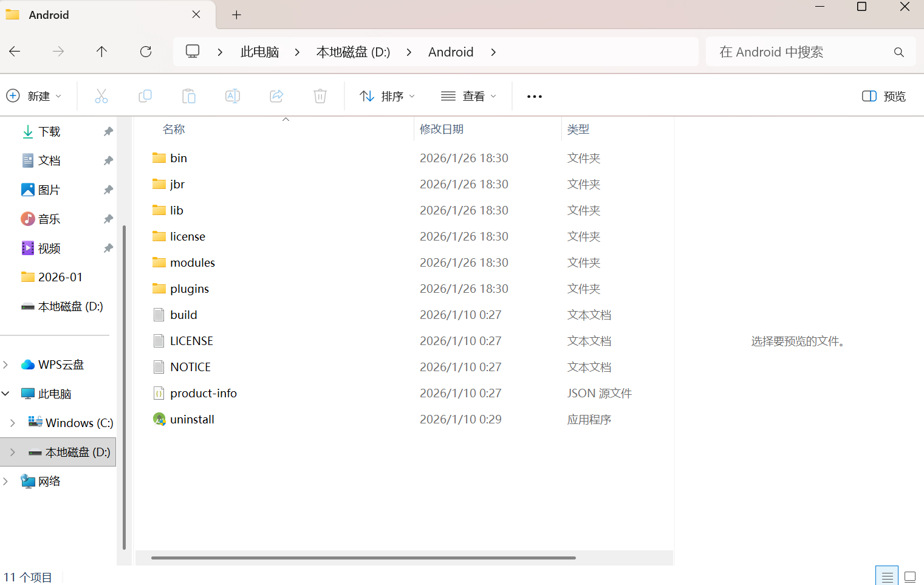Click the Cut scissors icon
Screen dimensions: 924x585
(x=101, y=96)
